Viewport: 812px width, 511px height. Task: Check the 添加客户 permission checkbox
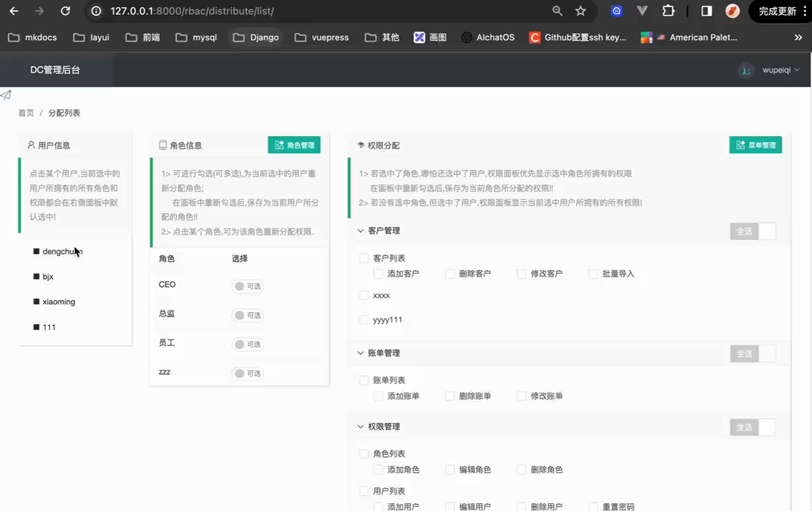tap(378, 273)
